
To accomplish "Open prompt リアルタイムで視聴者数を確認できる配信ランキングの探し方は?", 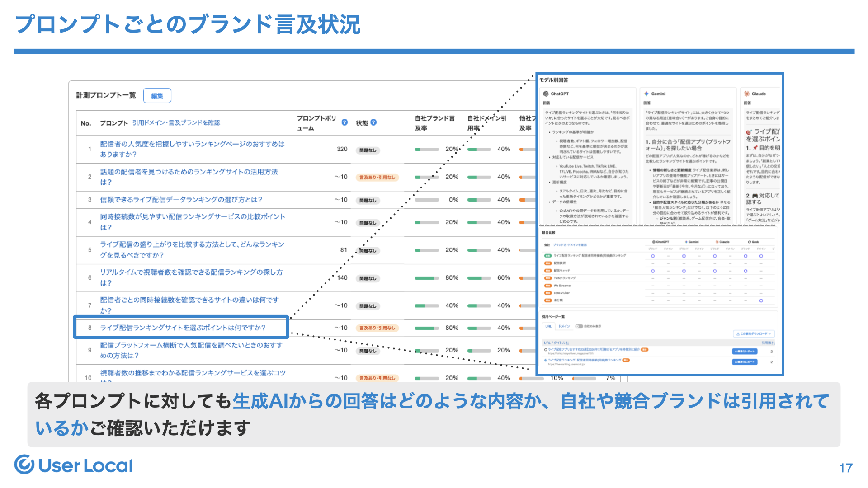I will [192, 277].
